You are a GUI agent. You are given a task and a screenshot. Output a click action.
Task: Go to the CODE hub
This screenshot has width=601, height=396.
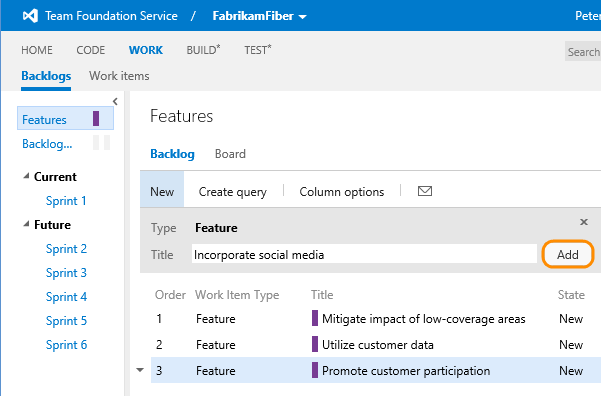click(90, 50)
